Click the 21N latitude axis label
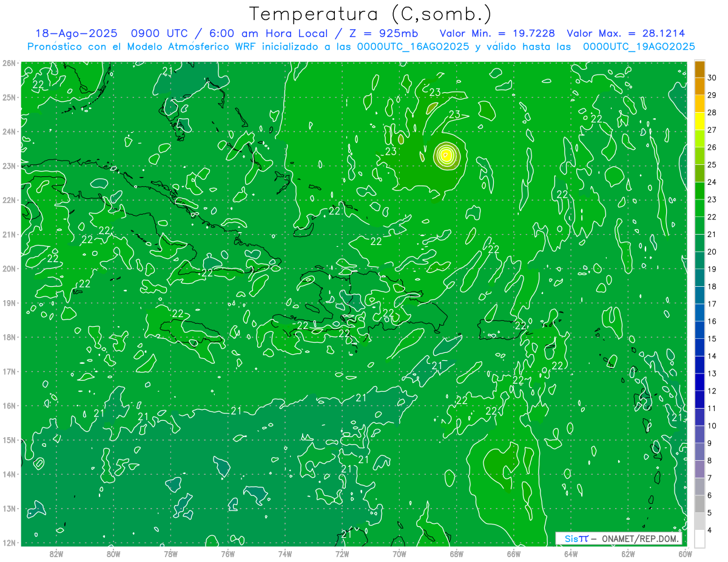The image size is (728, 562). pos(9,234)
